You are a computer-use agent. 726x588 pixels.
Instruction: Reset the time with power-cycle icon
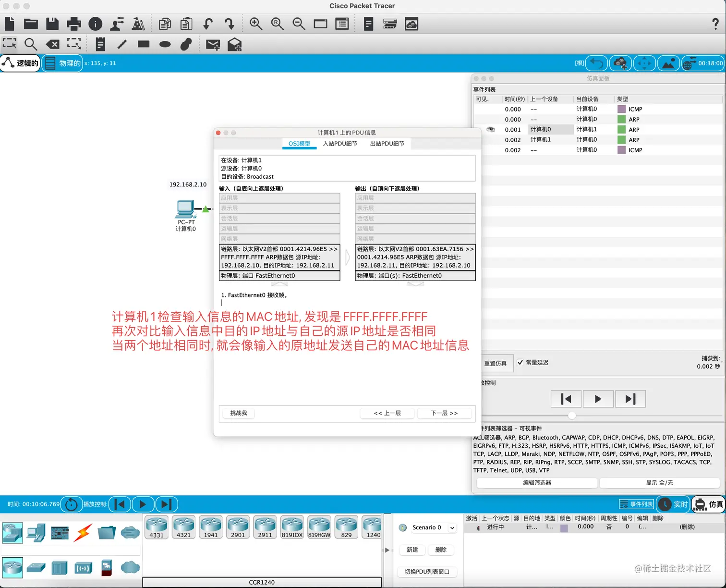click(71, 504)
